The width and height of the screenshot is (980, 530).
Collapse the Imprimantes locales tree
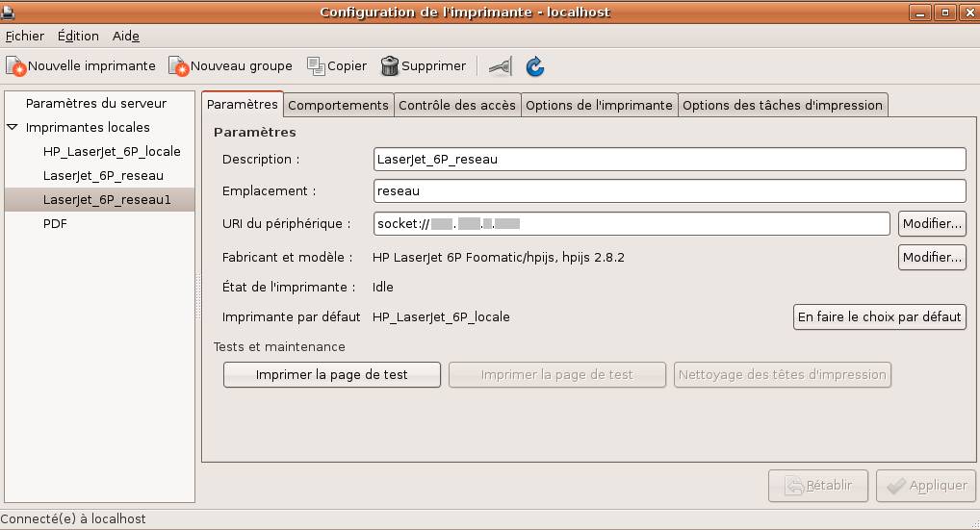(13, 127)
